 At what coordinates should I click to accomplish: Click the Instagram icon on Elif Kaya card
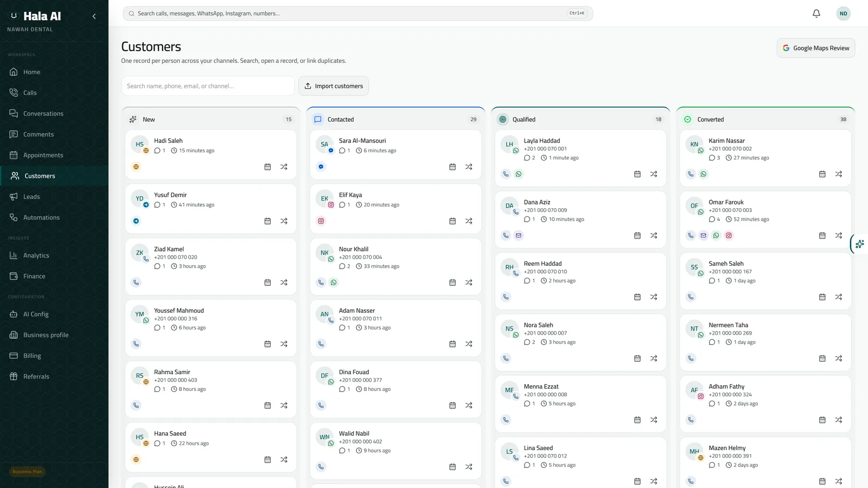(321, 221)
